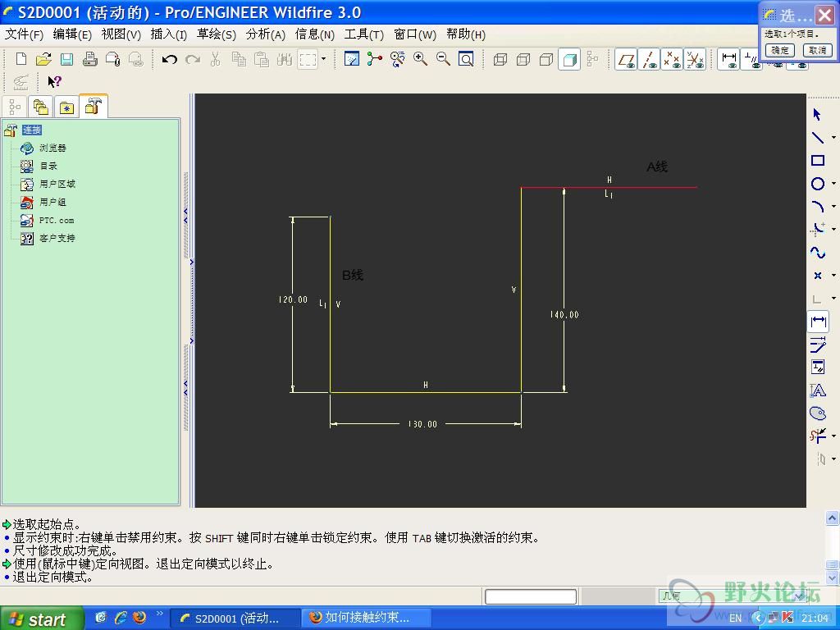Screen dimensions: 840x630
Task: Open the 编辑(E) menu
Action: 72,34
